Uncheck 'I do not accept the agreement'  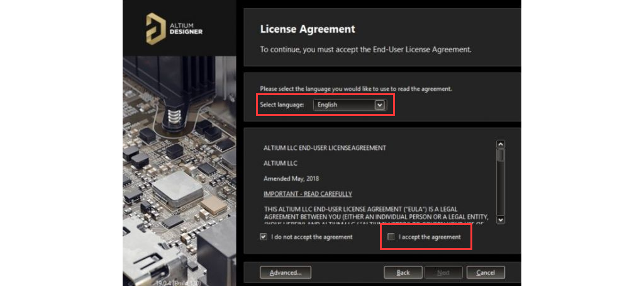tap(264, 237)
